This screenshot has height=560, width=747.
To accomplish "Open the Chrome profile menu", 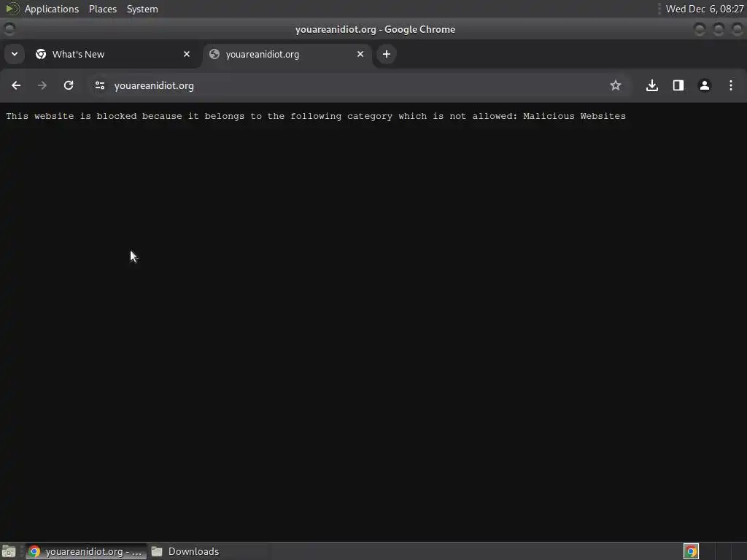I will (x=705, y=86).
